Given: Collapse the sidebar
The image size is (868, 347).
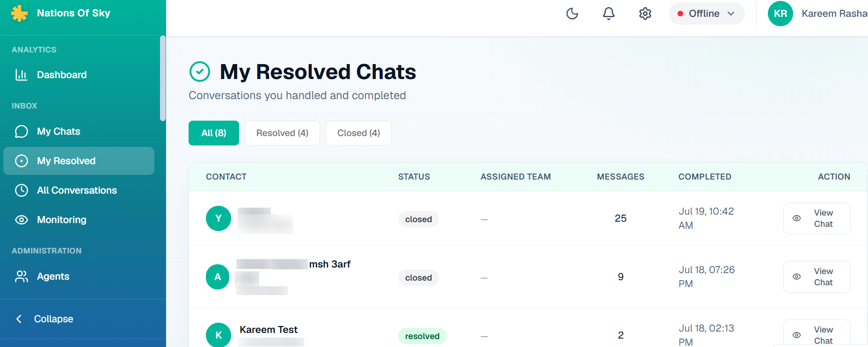Looking at the screenshot, I should click(44, 319).
